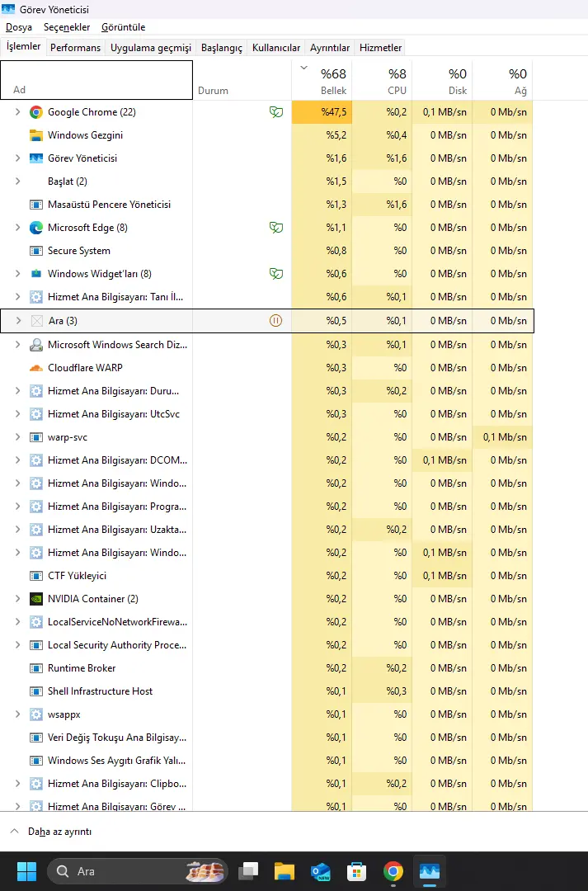
Task: Select the Windows Ses Aygıtı Grafik row
Action: 267,761
